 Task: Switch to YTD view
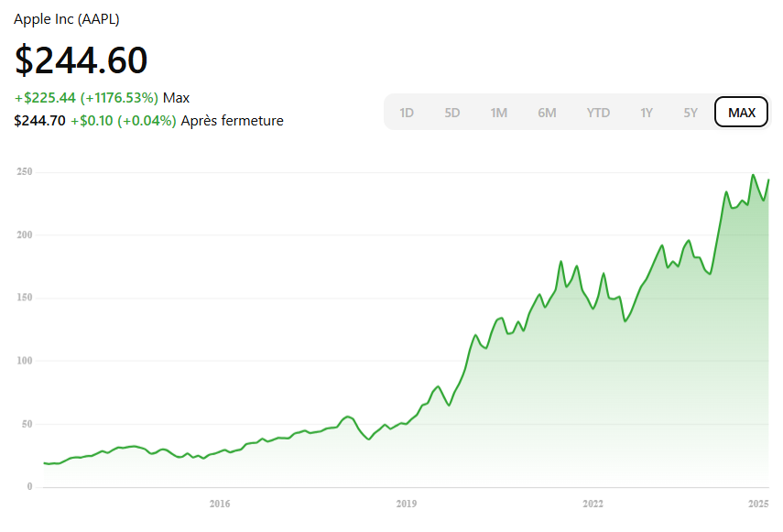[x=598, y=113]
